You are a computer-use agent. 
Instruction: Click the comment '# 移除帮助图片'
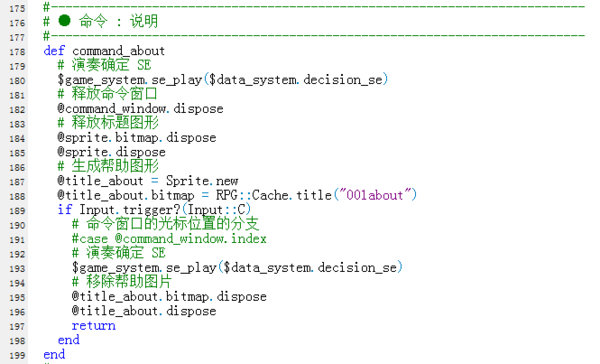tap(122, 282)
